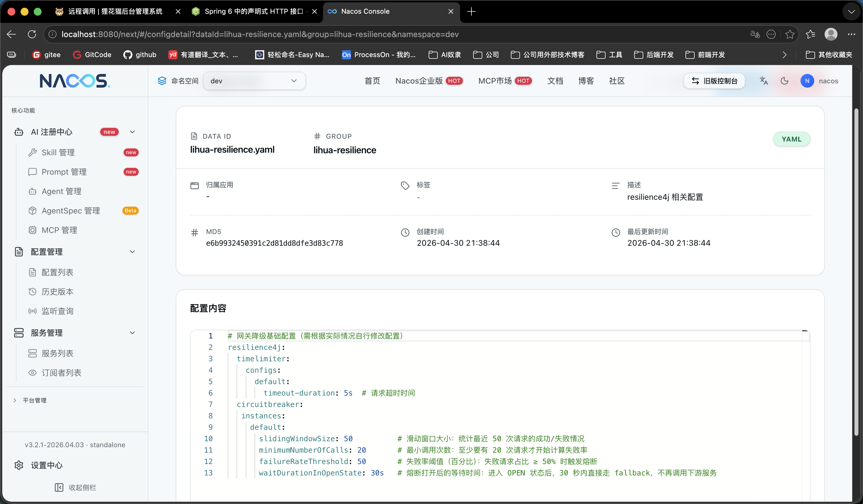Click the page vertical scrollbar

point(856,272)
